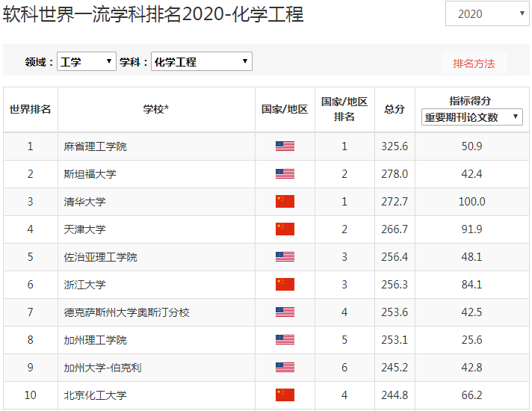Click indicator score 25.6
The width and height of the screenshot is (532, 411).
tap(472, 340)
